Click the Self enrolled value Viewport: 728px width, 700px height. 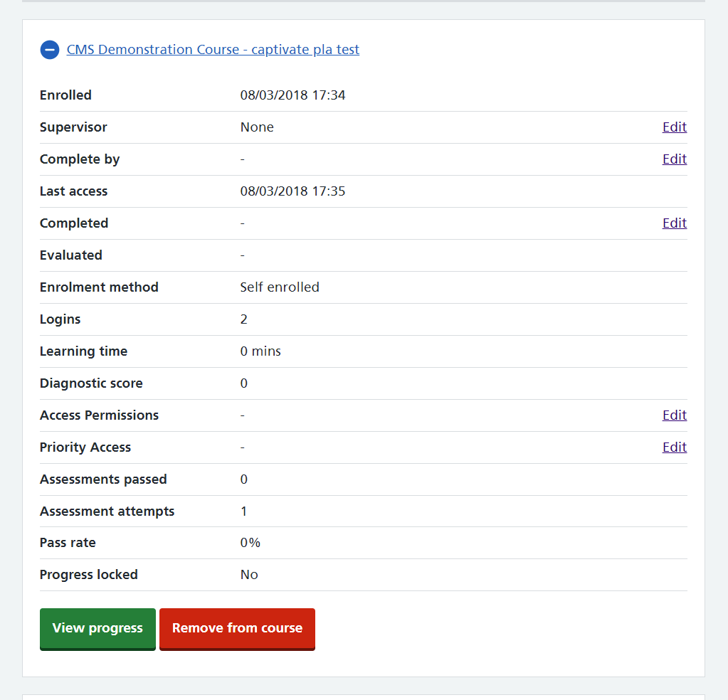pos(280,287)
